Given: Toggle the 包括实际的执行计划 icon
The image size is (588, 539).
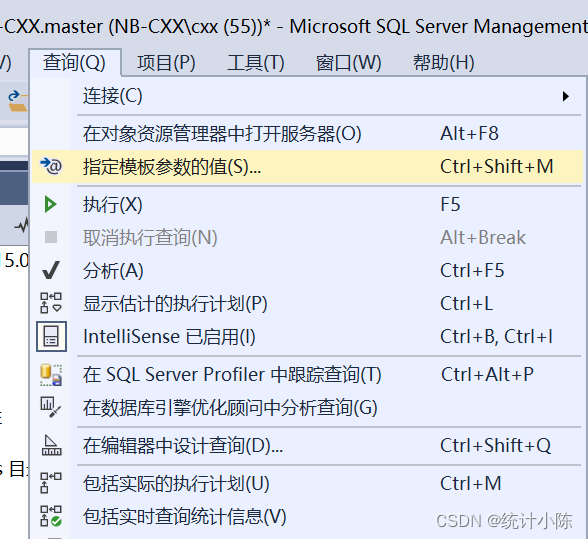Looking at the screenshot, I should coord(51,483).
